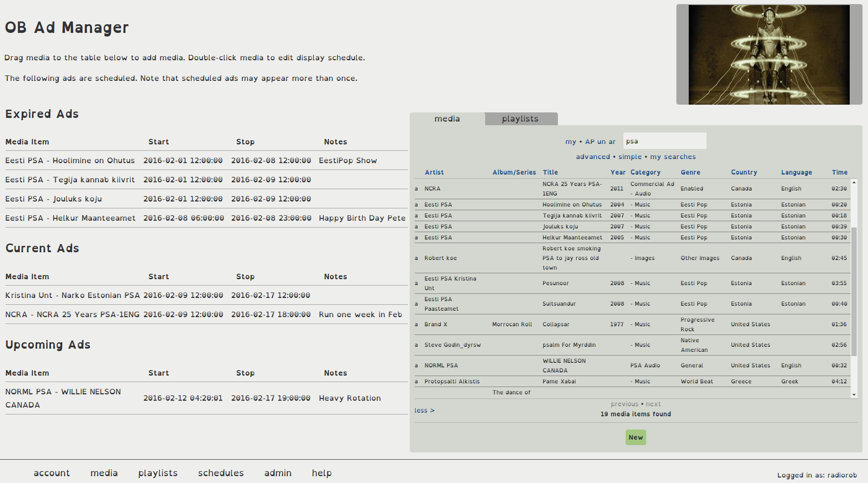Select Robert koe smoking PSA row
The width and height of the screenshot is (868, 483).
point(632,258)
